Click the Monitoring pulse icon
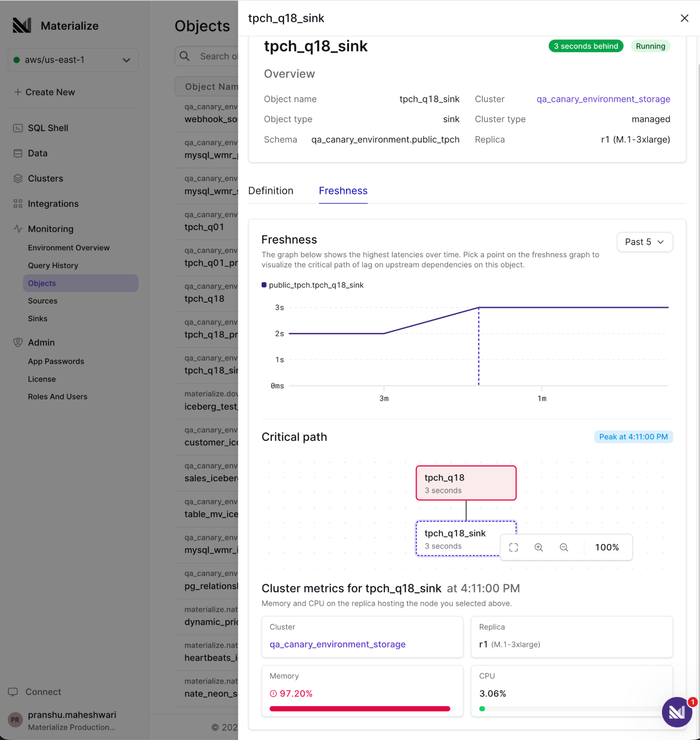The height and width of the screenshot is (740, 700). (18, 229)
